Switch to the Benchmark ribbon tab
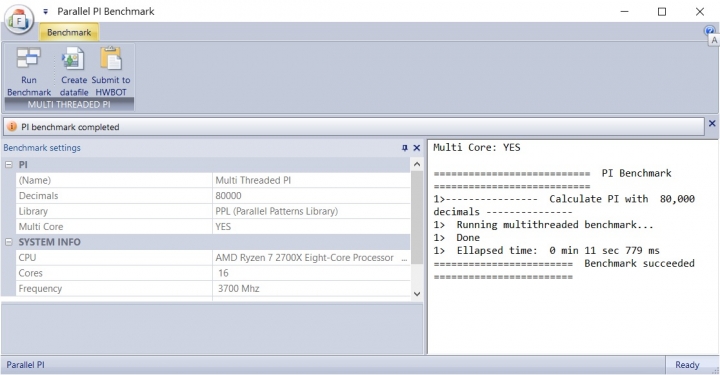The height and width of the screenshot is (375, 720). click(x=69, y=33)
